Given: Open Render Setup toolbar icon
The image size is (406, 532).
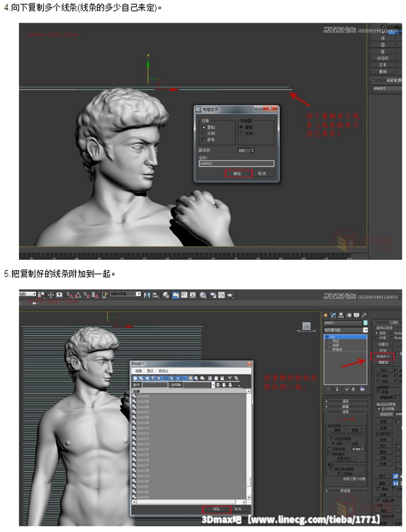Looking at the screenshot, I should [x=213, y=295].
